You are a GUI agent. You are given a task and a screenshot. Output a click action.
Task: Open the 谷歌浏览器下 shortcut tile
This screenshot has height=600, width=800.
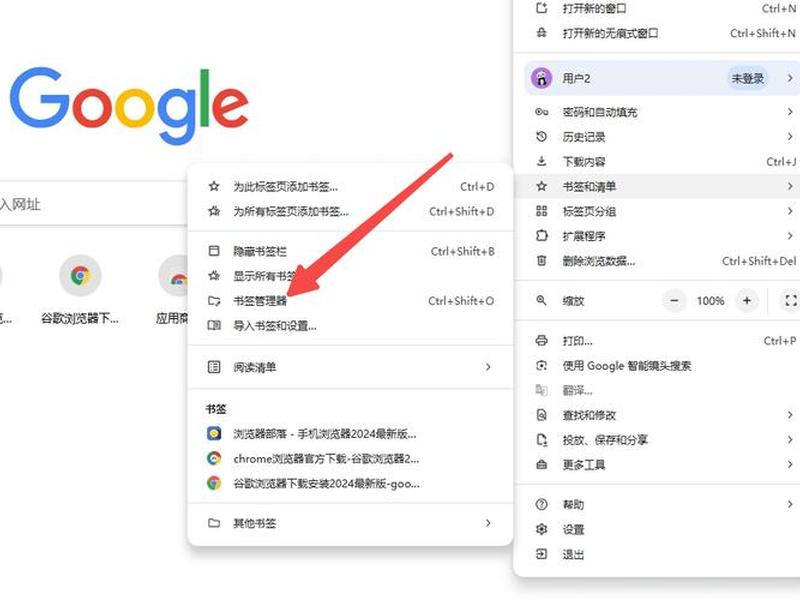(x=80, y=290)
